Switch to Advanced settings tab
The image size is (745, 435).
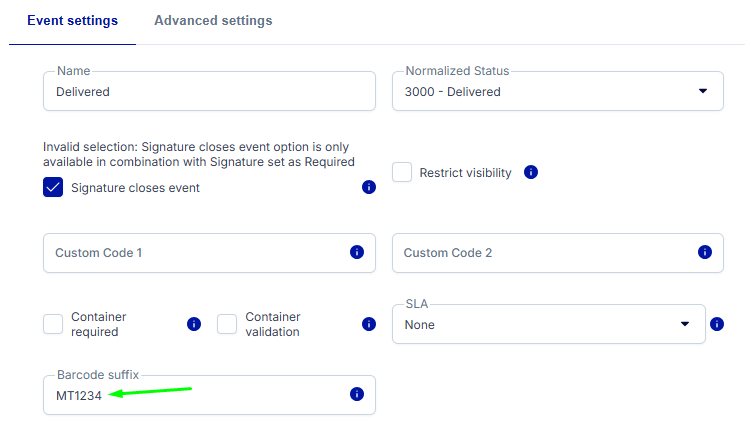click(x=213, y=21)
